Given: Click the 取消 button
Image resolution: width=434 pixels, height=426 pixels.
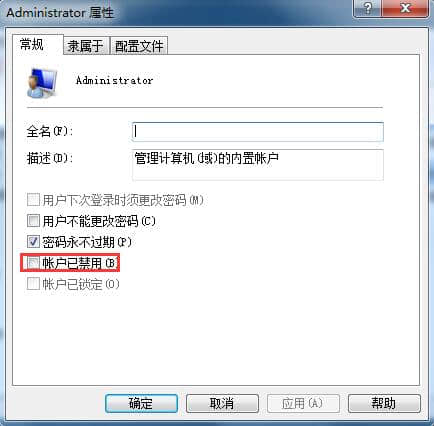Looking at the screenshot, I should (222, 403).
